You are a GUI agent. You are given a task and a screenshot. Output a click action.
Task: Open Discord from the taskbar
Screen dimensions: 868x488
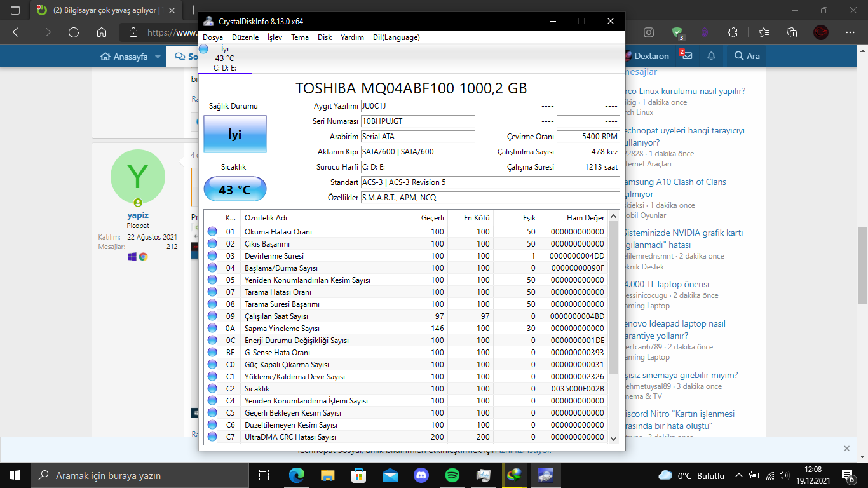(x=421, y=475)
